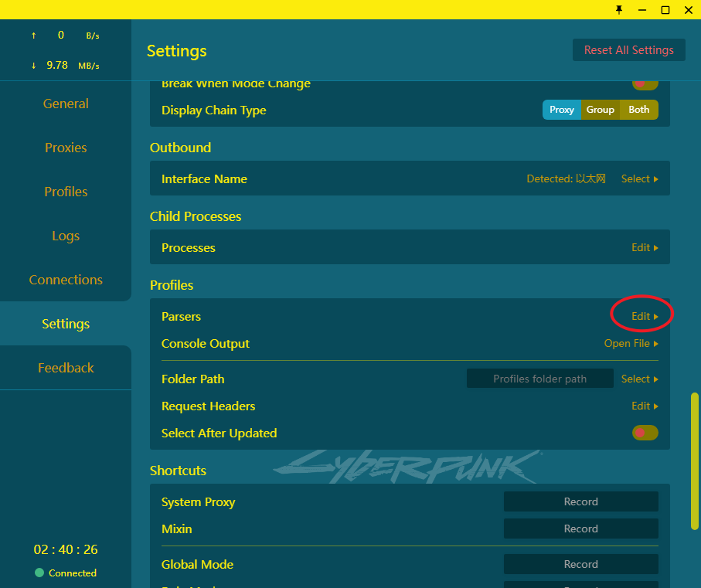
Task: Maximize the application window
Action: [665, 9]
